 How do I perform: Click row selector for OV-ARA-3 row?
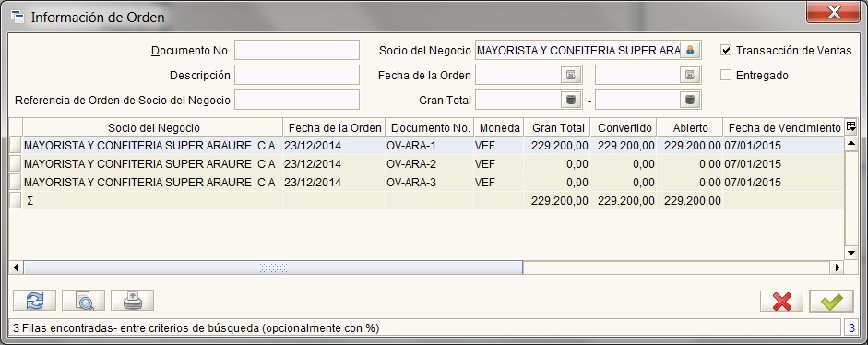(x=16, y=183)
